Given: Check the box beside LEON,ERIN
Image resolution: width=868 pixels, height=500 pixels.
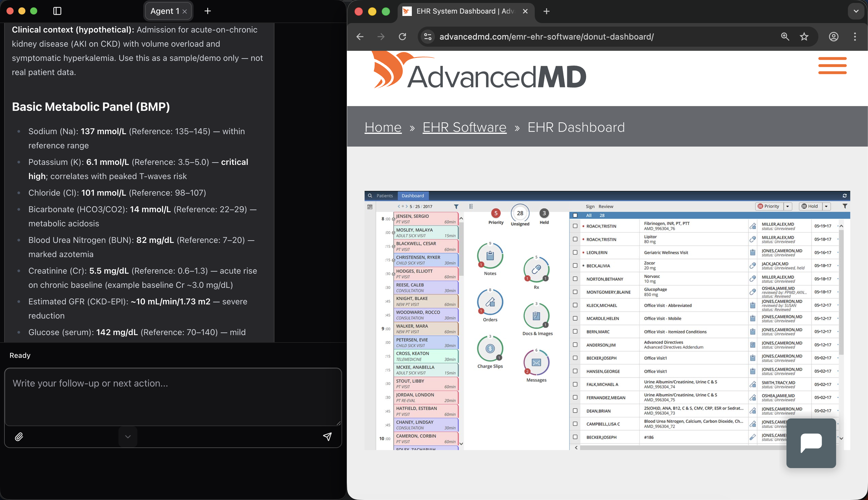Looking at the screenshot, I should click(575, 252).
